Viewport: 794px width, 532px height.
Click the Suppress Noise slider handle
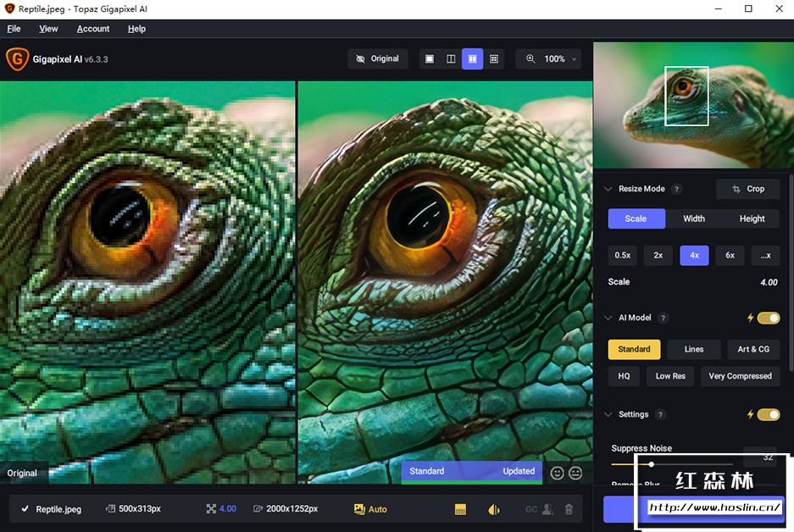coord(651,464)
